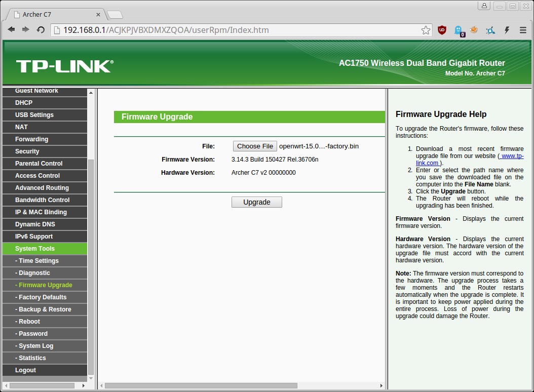
Task: Click the sidebar scroll-up arrow
Action: 91,93
